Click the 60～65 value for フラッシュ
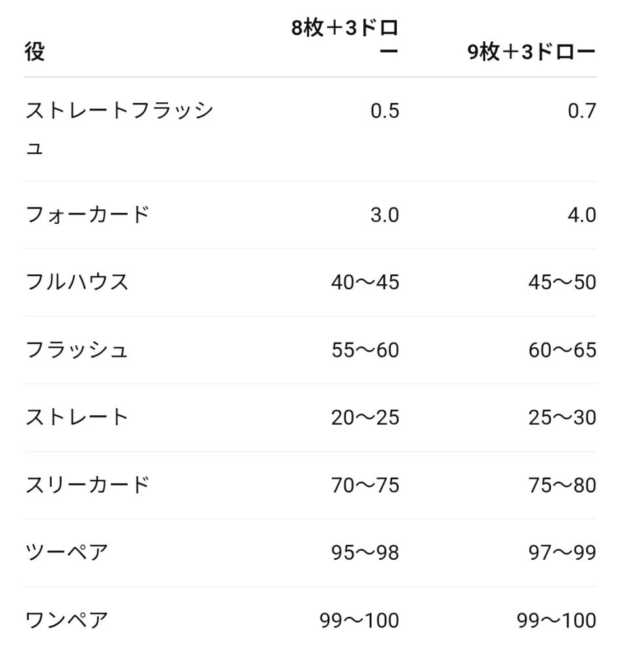The image size is (621, 672). coord(562,350)
